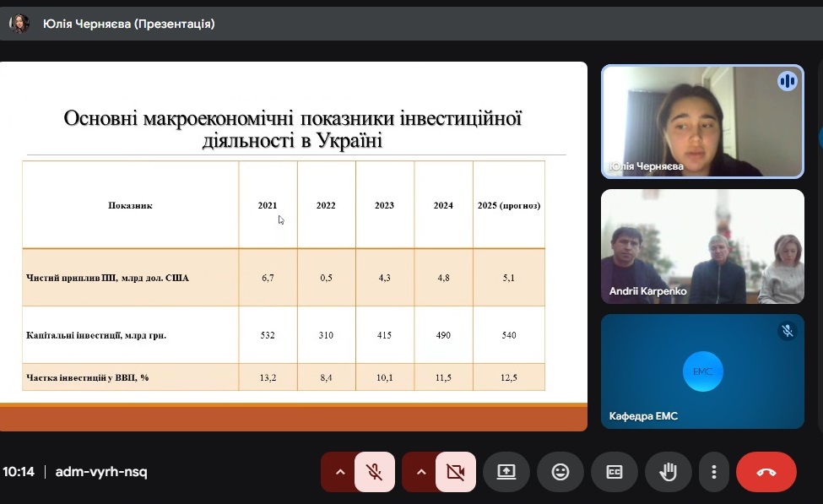Raise your hand in the meeting
Screen dimensions: 823x504
click(669, 472)
